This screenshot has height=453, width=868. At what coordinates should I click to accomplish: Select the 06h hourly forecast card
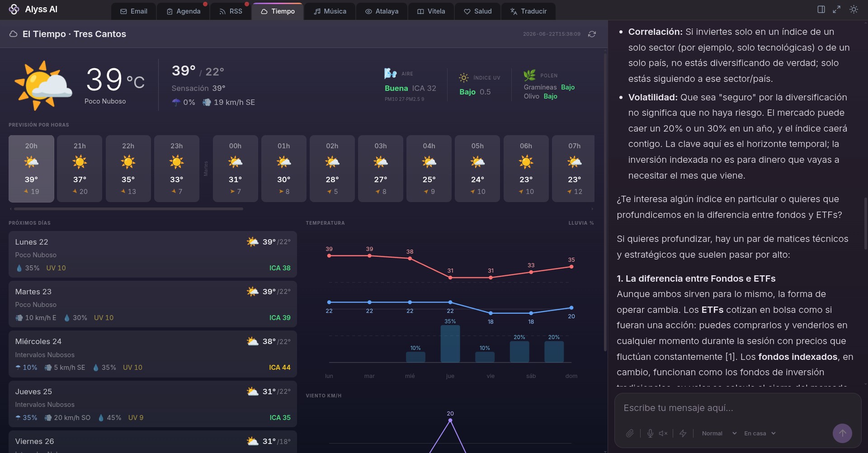(526, 168)
